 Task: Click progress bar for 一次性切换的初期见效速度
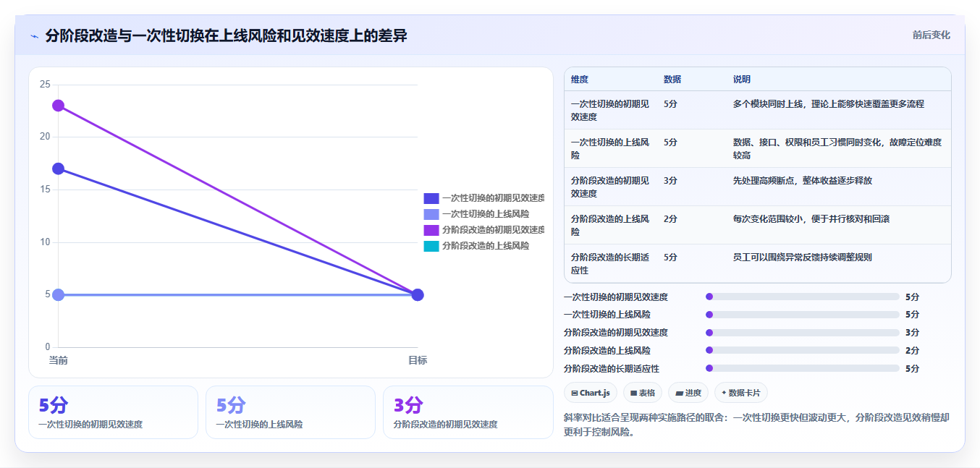802,297
